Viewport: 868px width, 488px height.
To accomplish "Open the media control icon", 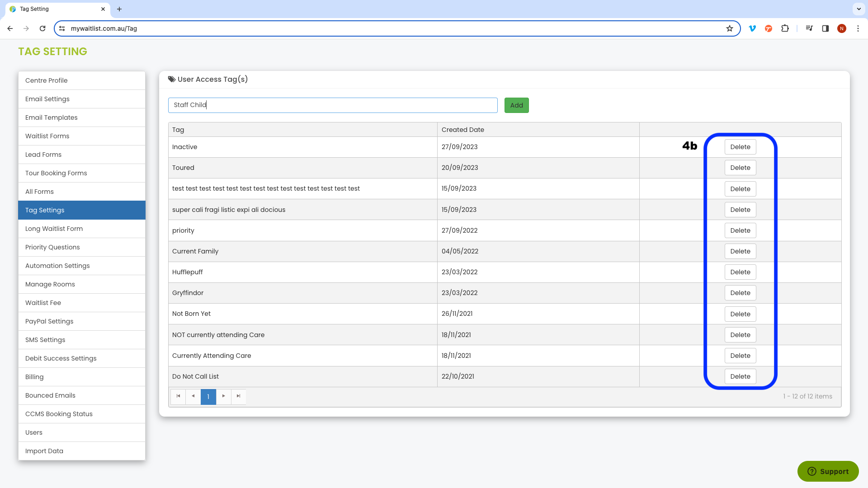I will tap(809, 28).
